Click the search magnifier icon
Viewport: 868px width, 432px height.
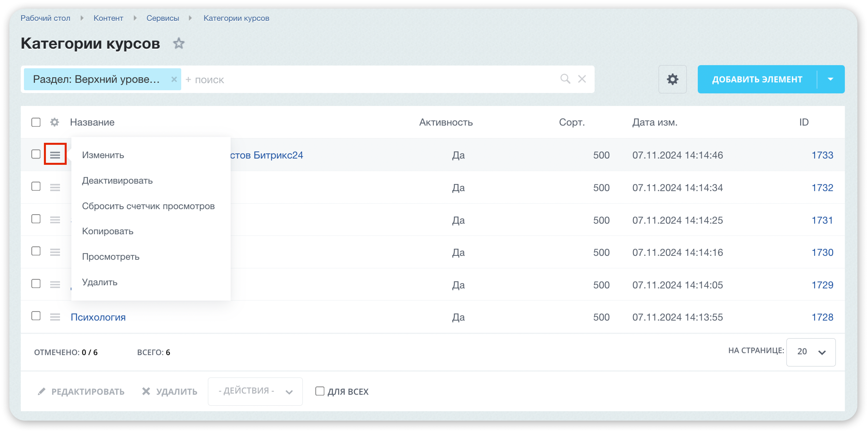click(x=565, y=79)
